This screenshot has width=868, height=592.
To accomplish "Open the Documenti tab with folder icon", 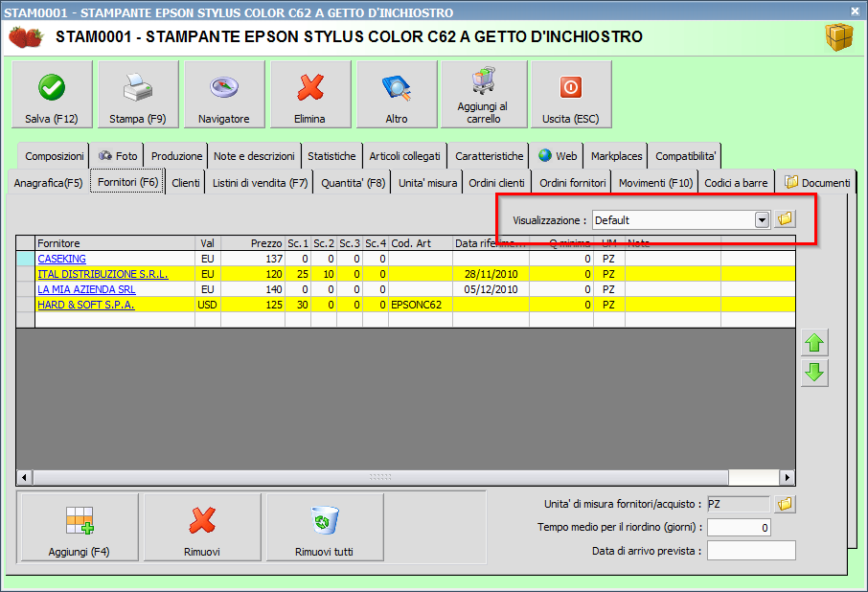I will (x=817, y=182).
